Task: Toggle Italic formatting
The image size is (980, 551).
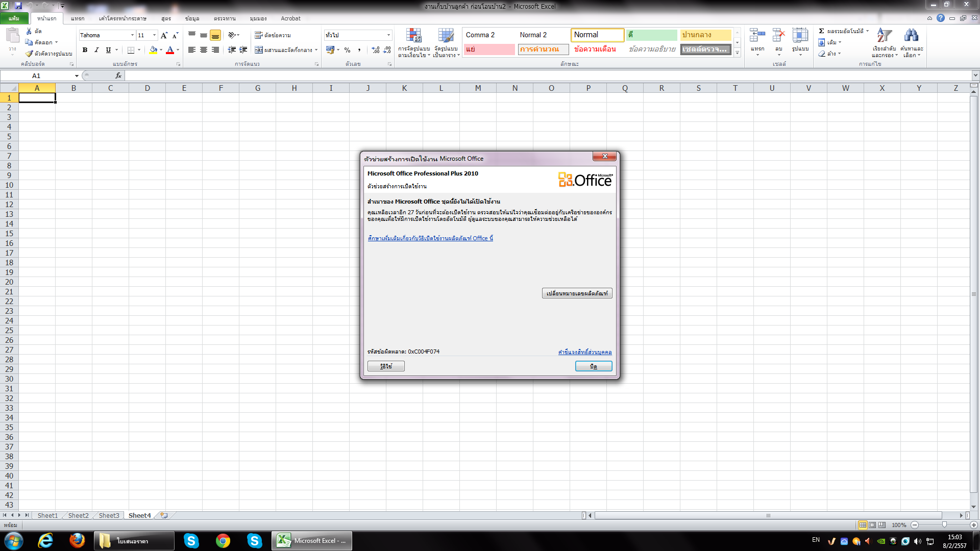Action: pos(96,50)
